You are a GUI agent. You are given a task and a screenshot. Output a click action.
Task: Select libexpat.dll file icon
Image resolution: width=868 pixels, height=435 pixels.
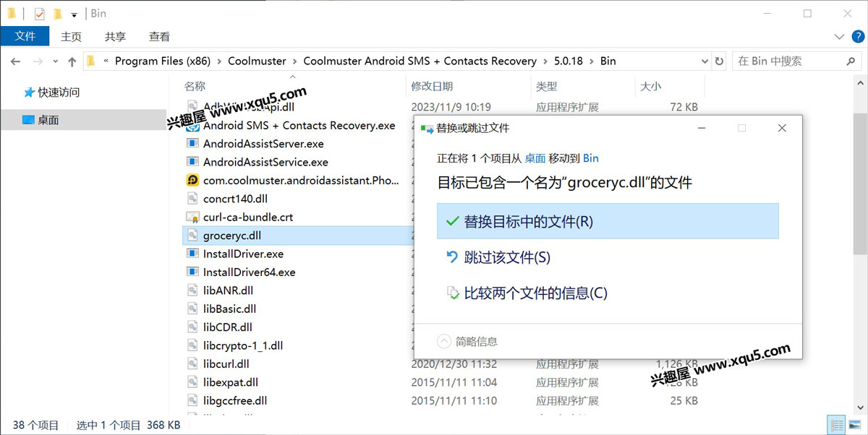click(x=192, y=382)
